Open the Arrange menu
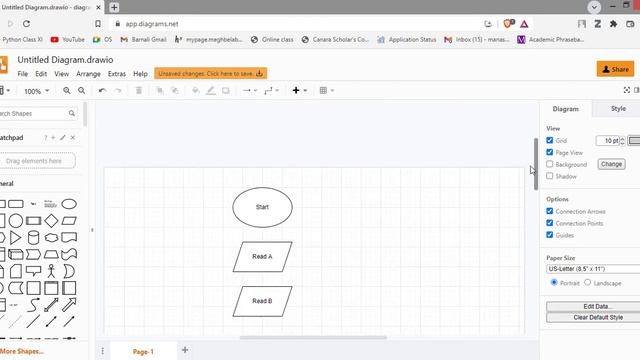Image resolution: width=640 pixels, height=360 pixels. 88,74
